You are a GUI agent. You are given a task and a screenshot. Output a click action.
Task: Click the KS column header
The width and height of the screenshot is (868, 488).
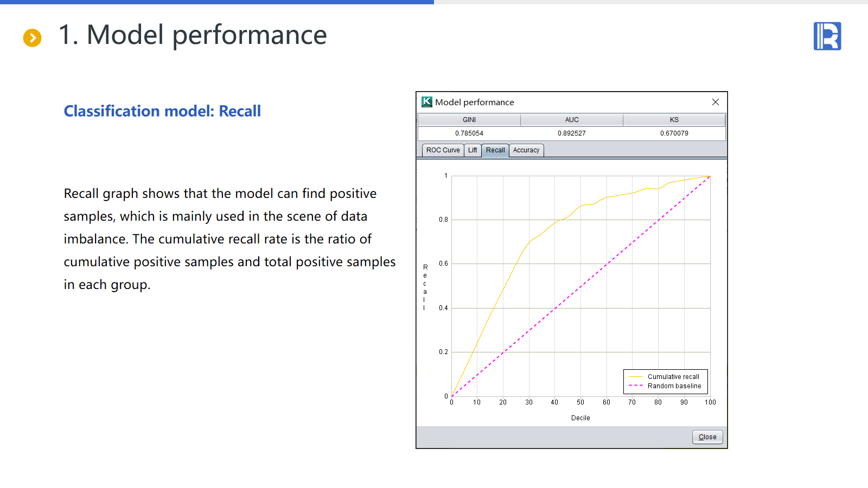tap(674, 120)
